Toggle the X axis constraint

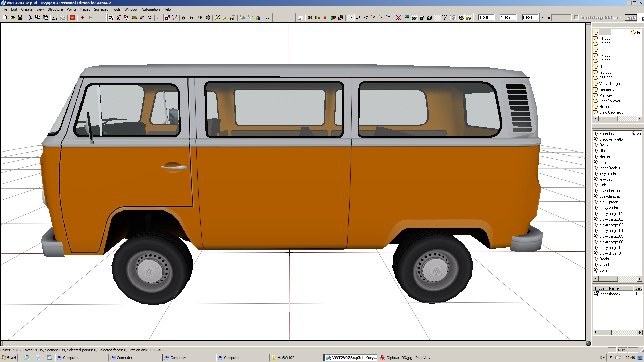point(373,18)
